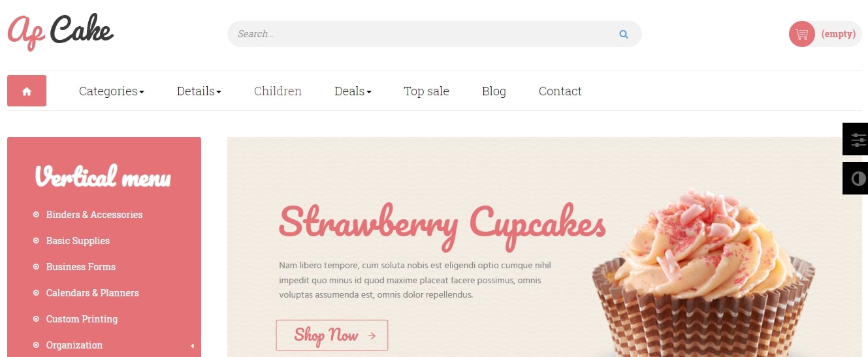The width and height of the screenshot is (868, 357).
Task: Open the Top sale menu item
Action: [x=426, y=91]
